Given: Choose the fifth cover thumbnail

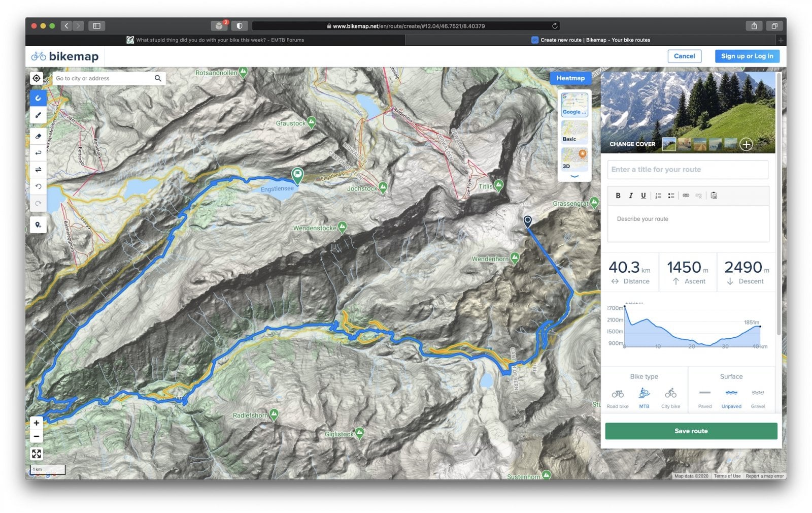Looking at the screenshot, I should coord(730,144).
